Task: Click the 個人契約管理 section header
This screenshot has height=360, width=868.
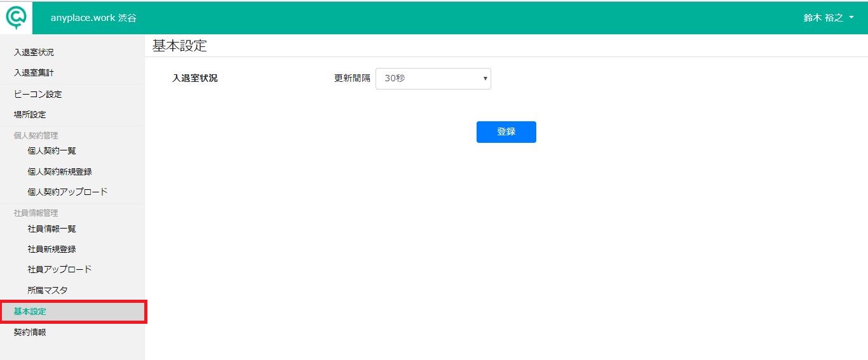Action: [x=36, y=135]
